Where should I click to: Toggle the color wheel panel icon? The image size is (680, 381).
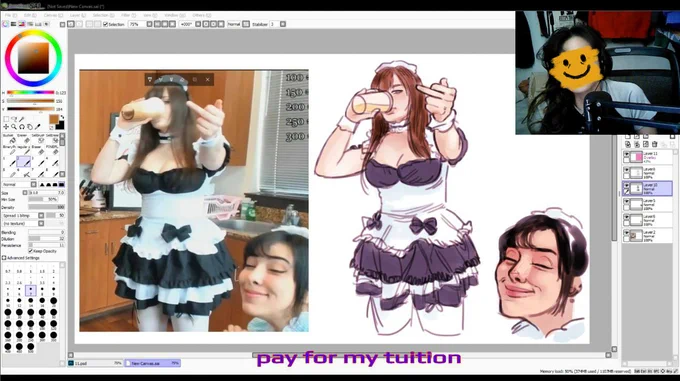[5, 24]
